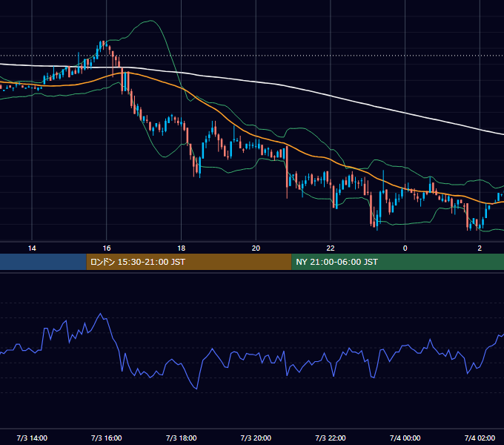Click the 7/4 02:00 time label

480,438
